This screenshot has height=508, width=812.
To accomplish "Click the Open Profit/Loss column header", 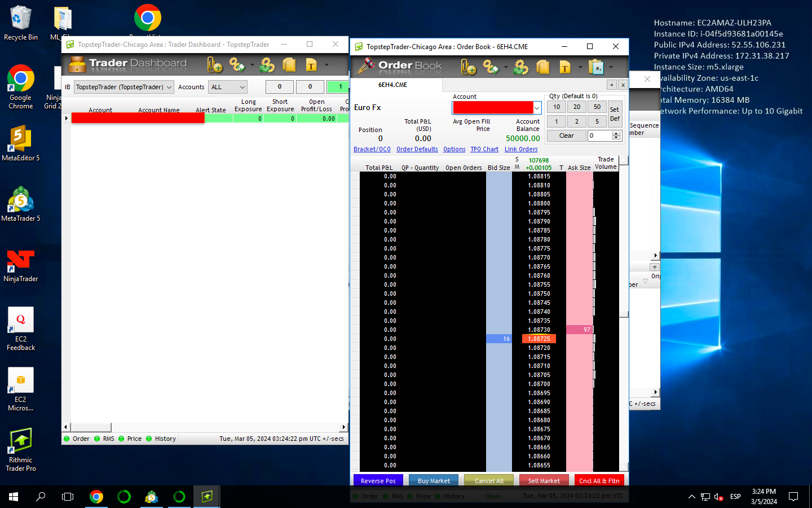I will [316, 106].
